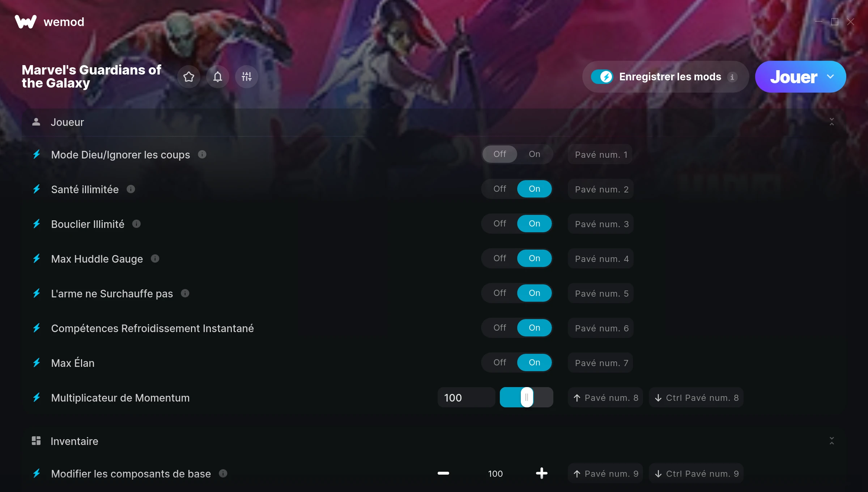This screenshot has height=492, width=868.
Task: Turn off Max Élan
Action: click(x=500, y=362)
